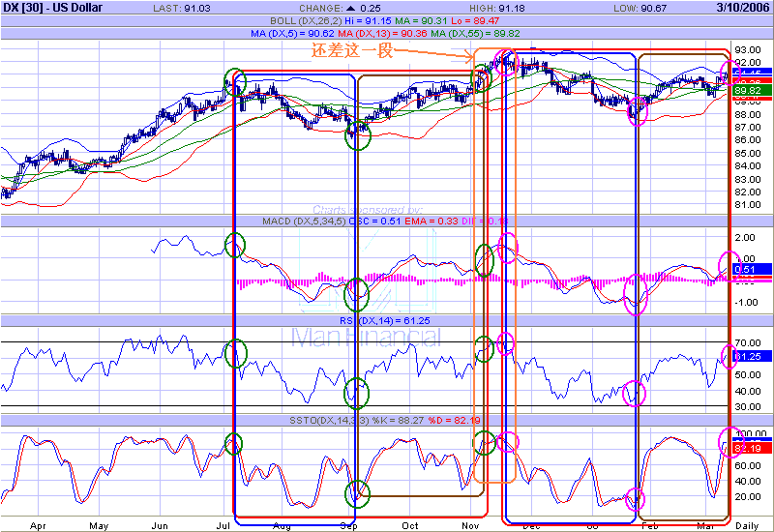Screen dimensions: 774x532
Task: Click the %D = 82.19 stochastic label
Action: pos(454,421)
